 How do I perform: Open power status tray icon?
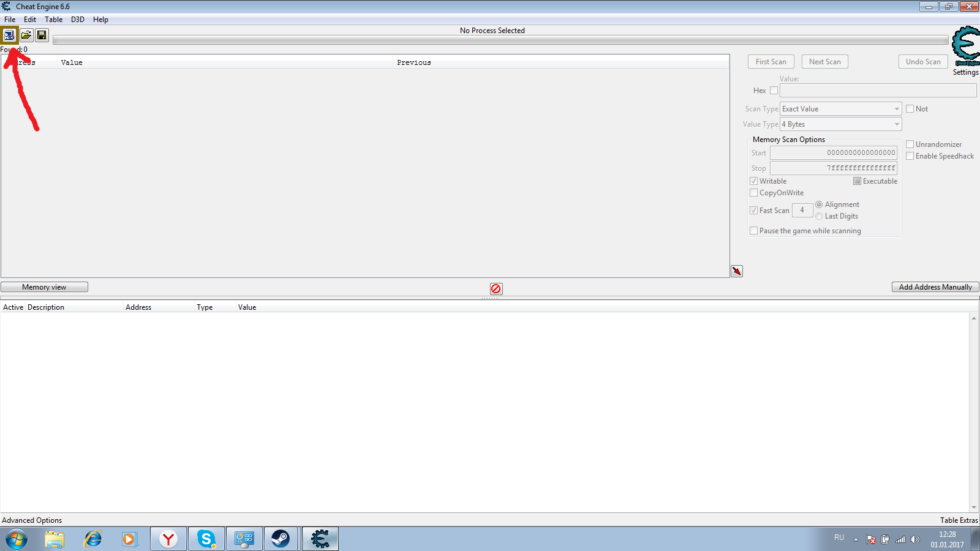click(x=886, y=539)
